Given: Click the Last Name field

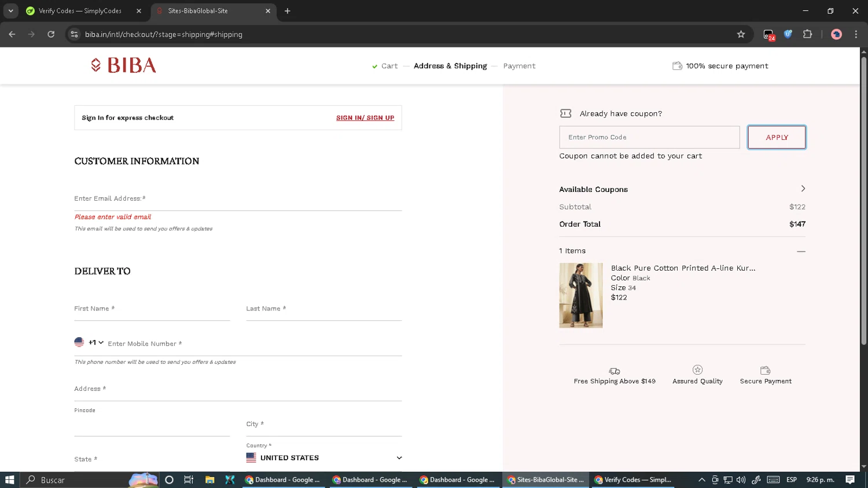Looking at the screenshot, I should tap(324, 309).
